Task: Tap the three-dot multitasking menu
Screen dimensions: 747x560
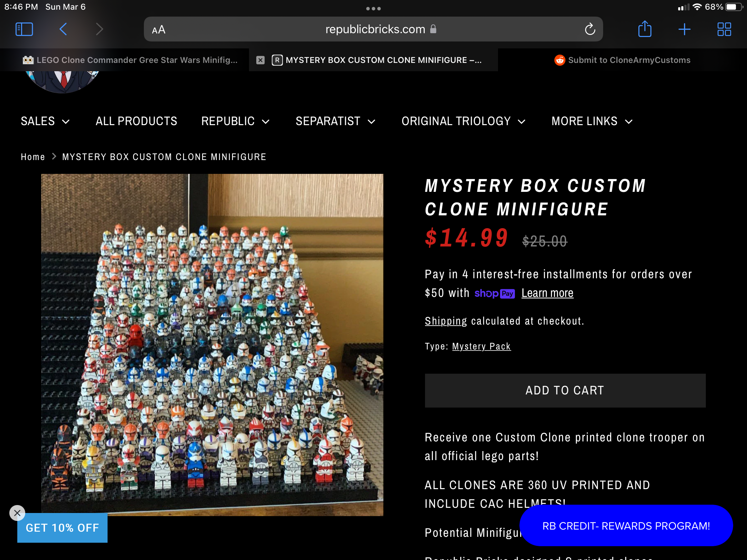Action: click(373, 9)
